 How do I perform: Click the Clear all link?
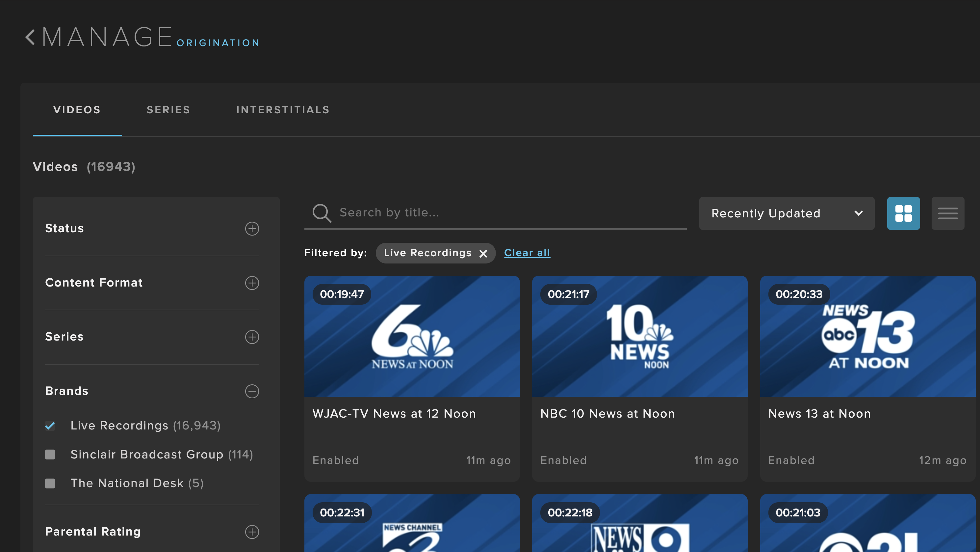click(x=527, y=253)
